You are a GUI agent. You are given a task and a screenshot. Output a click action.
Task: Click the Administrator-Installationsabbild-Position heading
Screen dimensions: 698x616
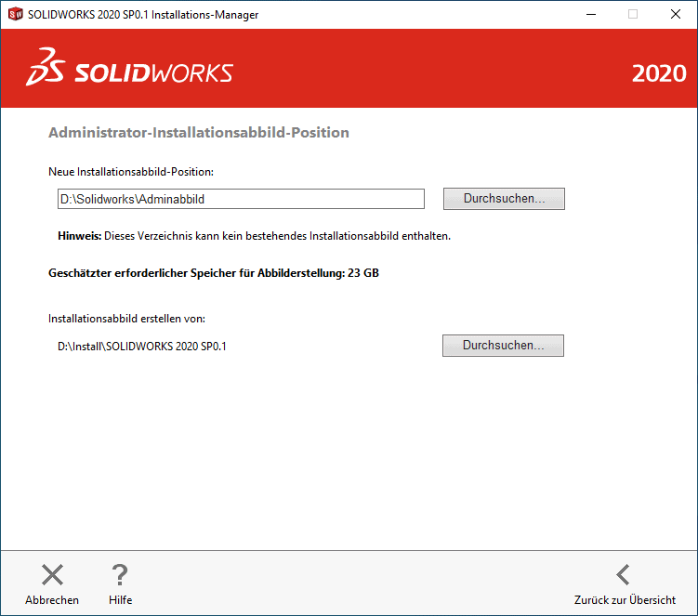click(199, 133)
